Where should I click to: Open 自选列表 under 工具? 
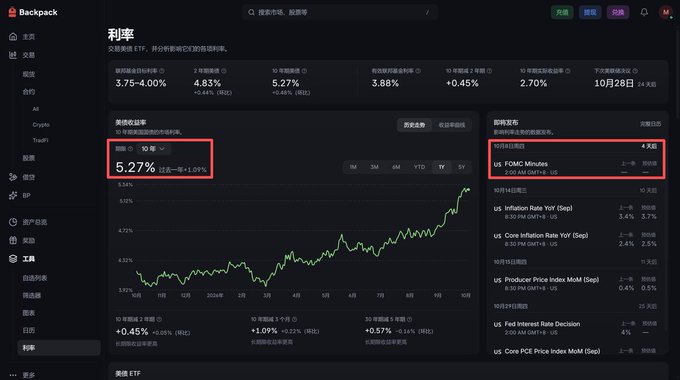pyautogui.click(x=35, y=278)
